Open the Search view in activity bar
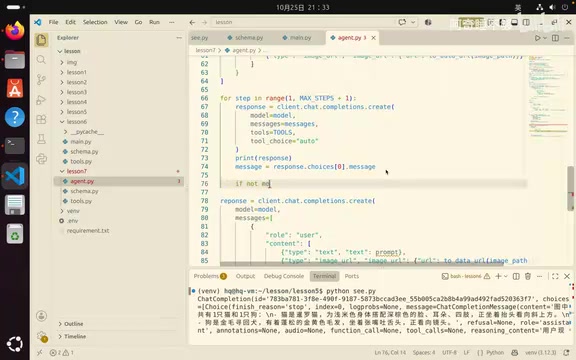 point(41,60)
